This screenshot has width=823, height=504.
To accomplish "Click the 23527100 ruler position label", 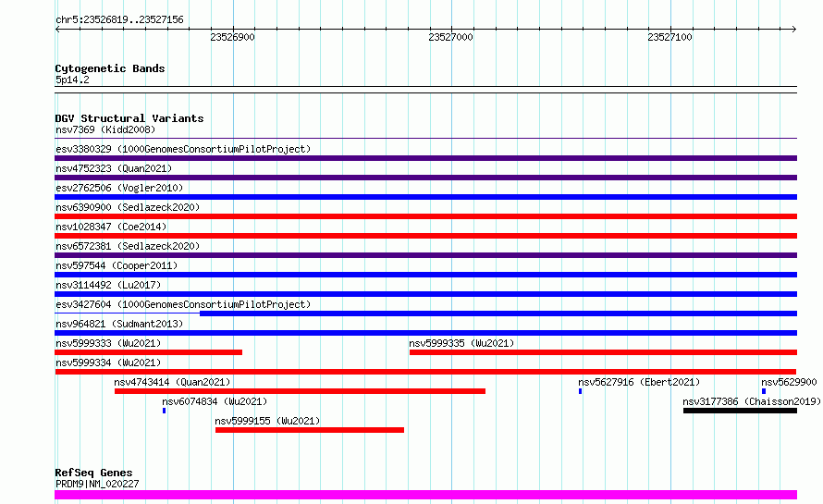I will pos(669,37).
